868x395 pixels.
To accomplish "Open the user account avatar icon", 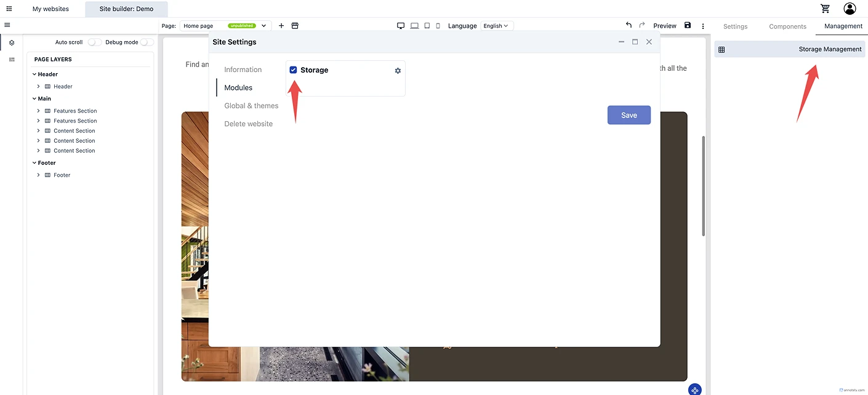I will tap(850, 9).
